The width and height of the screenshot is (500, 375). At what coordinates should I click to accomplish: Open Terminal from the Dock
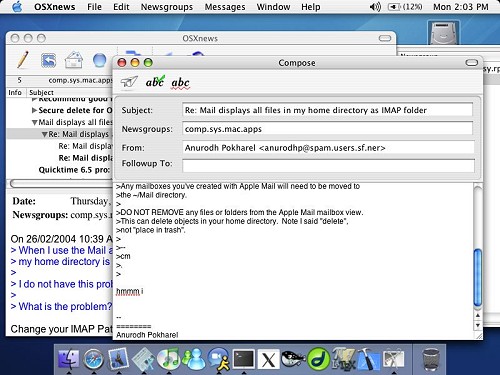(244, 359)
